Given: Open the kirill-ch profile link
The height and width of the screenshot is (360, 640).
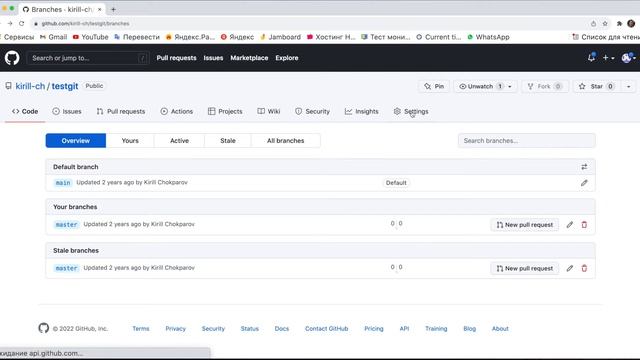Looking at the screenshot, I should click(30, 86).
